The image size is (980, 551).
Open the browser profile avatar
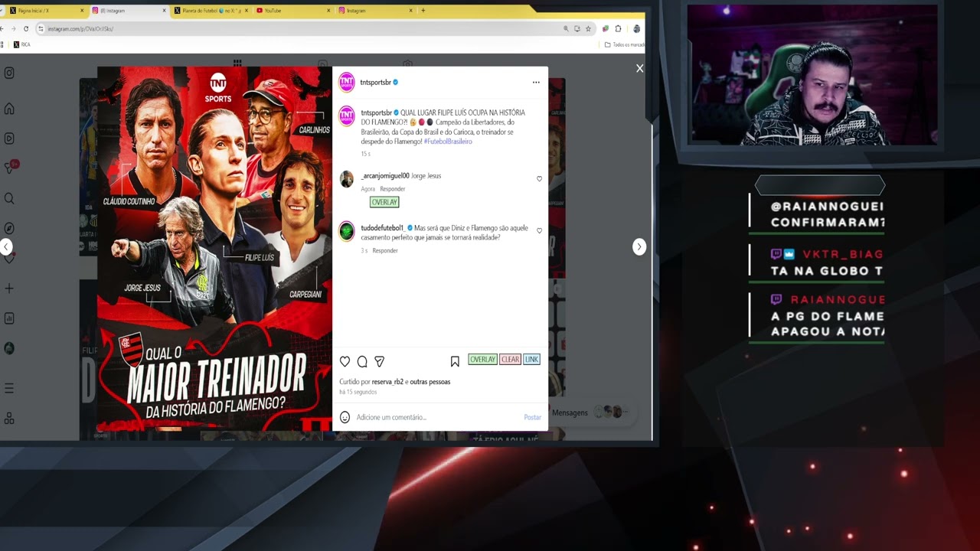(636, 28)
